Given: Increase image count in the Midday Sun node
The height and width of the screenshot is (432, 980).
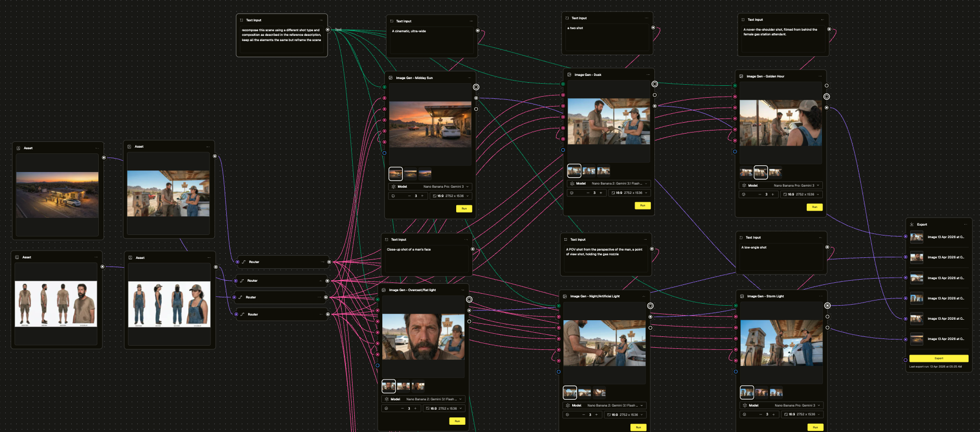Looking at the screenshot, I should pyautogui.click(x=422, y=196).
